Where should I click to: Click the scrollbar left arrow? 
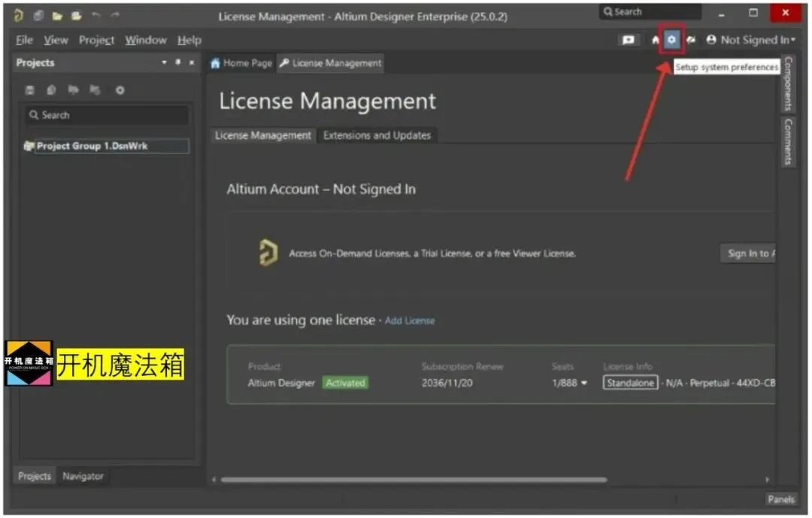(x=214, y=480)
